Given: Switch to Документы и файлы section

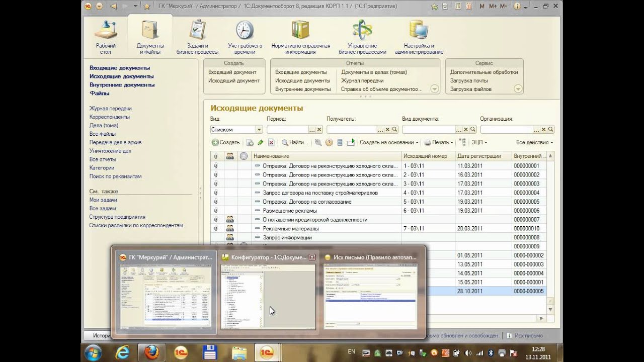Looking at the screenshot, I should point(150,37).
